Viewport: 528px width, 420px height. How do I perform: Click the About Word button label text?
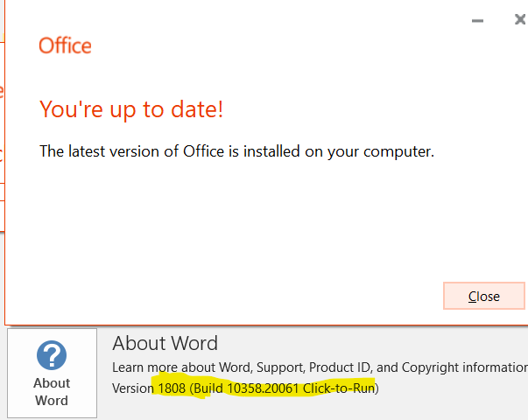(52, 392)
